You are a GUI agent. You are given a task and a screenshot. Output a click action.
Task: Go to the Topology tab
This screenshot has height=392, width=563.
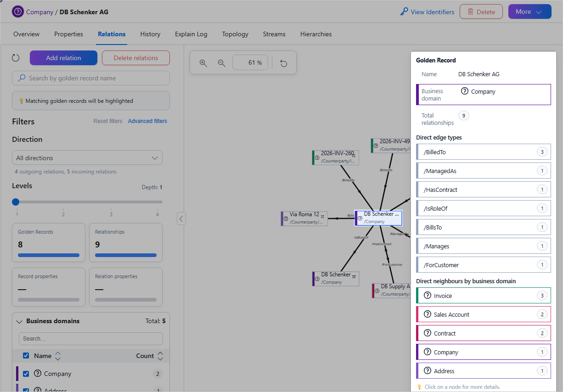point(235,34)
